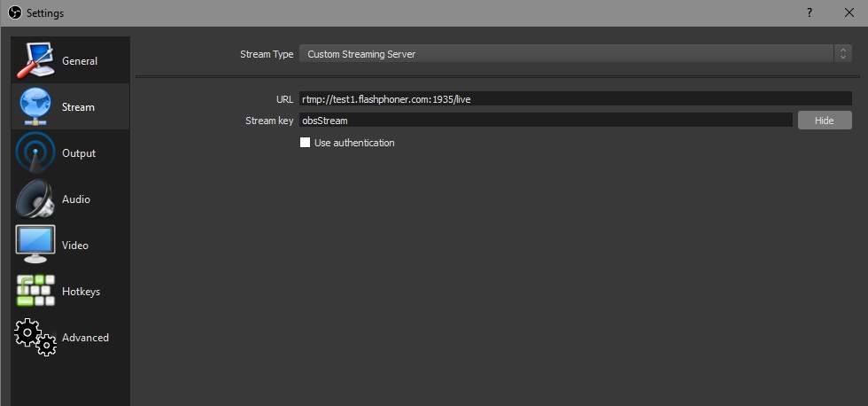Click into the URL input field
868x406 pixels.
(576, 99)
